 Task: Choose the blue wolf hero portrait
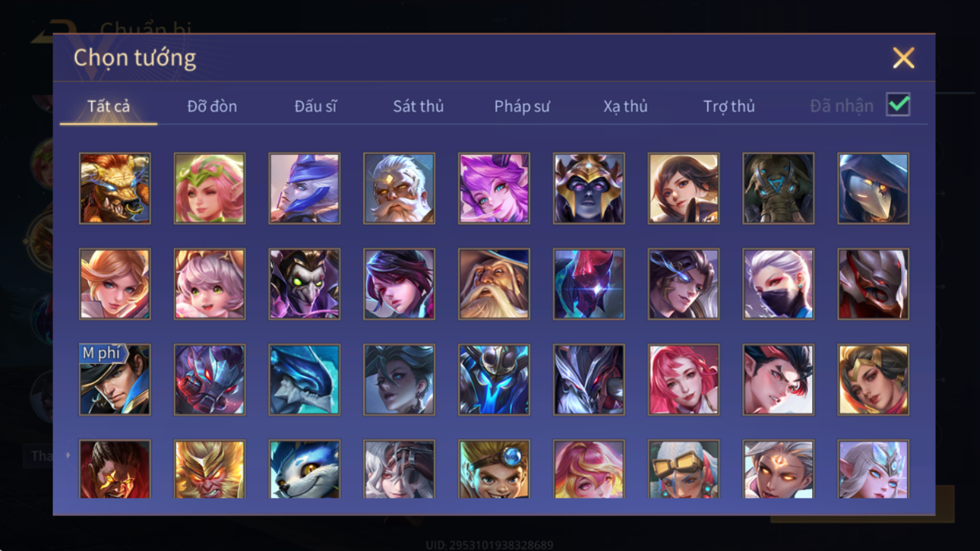click(x=304, y=469)
